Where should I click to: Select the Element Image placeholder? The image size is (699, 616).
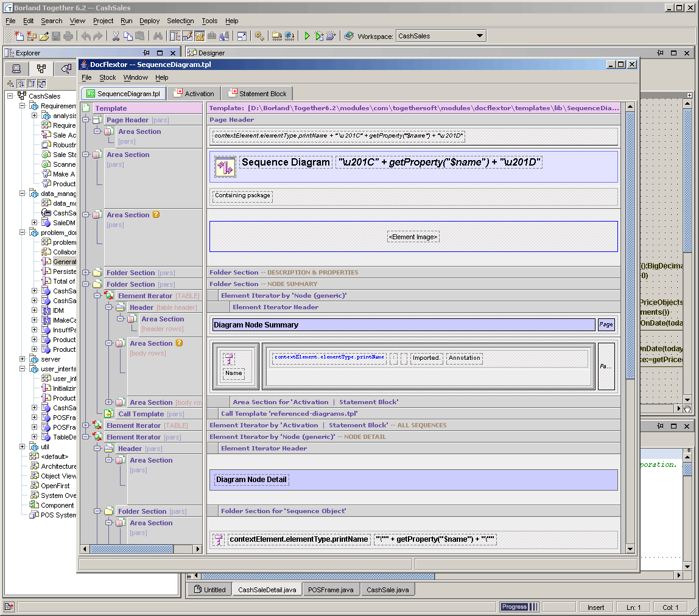point(413,237)
